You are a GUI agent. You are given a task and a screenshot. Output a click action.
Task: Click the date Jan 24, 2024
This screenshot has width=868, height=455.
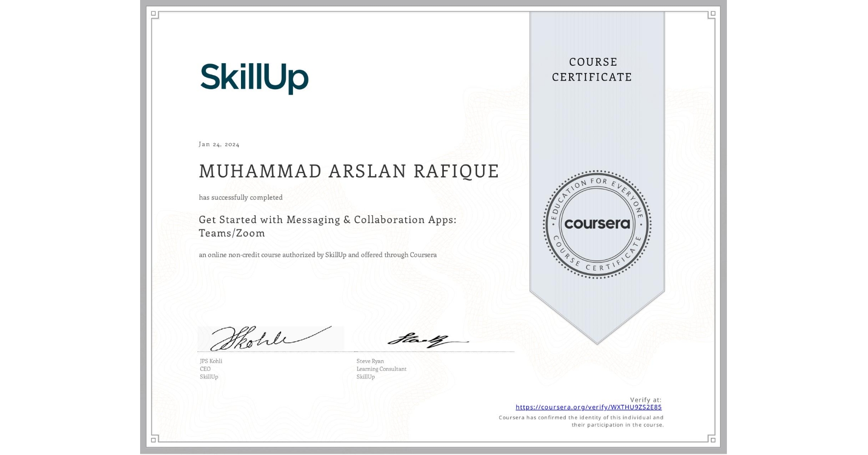(x=219, y=144)
